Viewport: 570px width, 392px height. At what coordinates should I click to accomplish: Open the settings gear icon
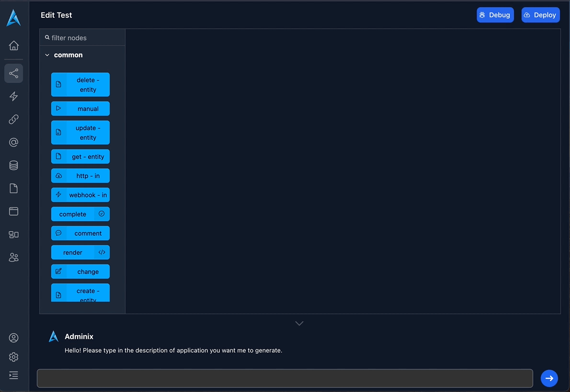tap(14, 357)
